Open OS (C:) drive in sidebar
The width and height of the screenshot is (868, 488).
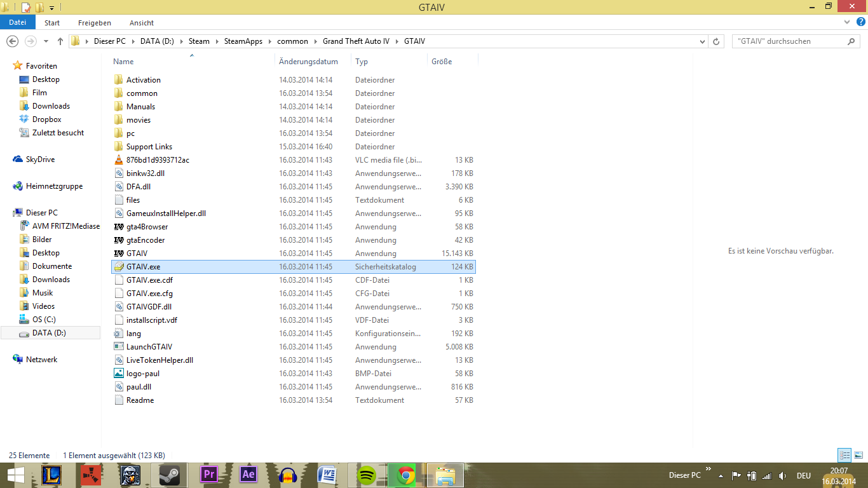point(44,320)
